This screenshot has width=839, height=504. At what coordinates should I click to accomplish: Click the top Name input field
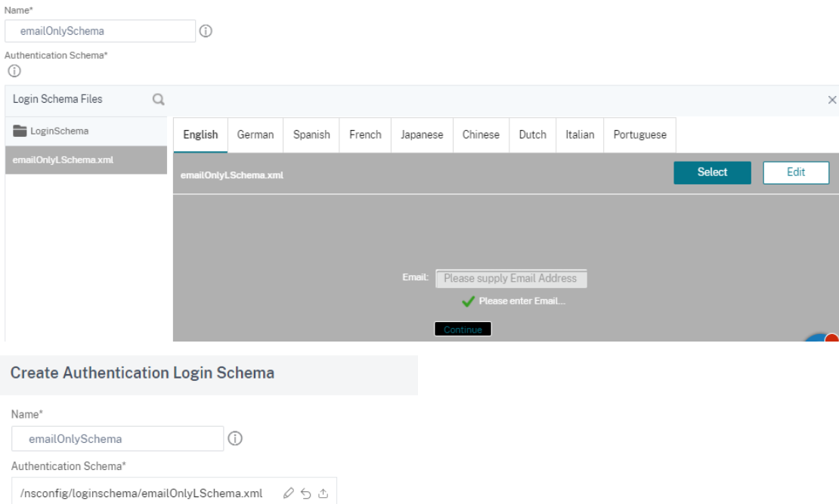point(100,31)
